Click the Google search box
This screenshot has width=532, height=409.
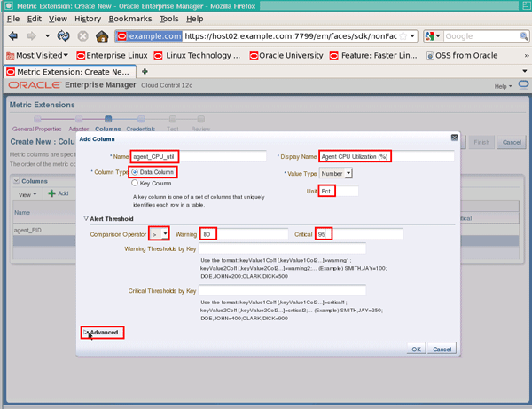pos(481,36)
